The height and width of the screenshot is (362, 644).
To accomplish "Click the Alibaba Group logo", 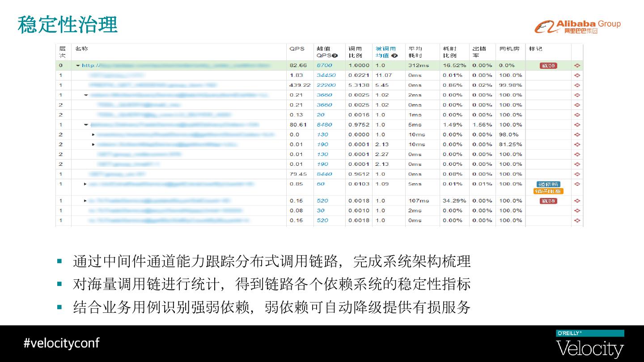I will [x=577, y=26].
